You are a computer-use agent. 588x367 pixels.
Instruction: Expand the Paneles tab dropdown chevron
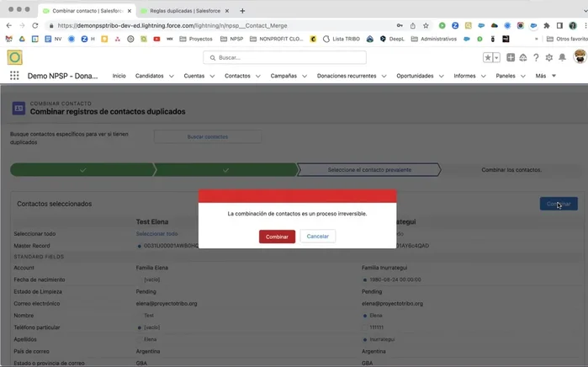tap(522, 76)
